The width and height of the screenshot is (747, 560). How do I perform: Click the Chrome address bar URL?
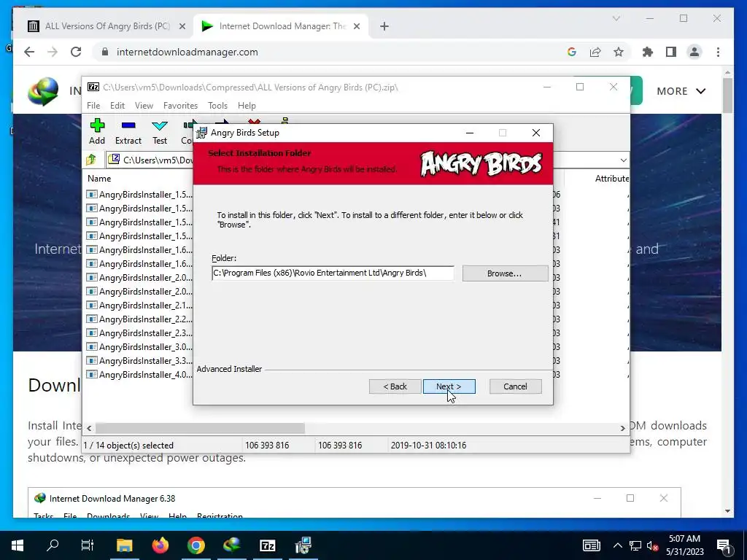[x=187, y=52]
